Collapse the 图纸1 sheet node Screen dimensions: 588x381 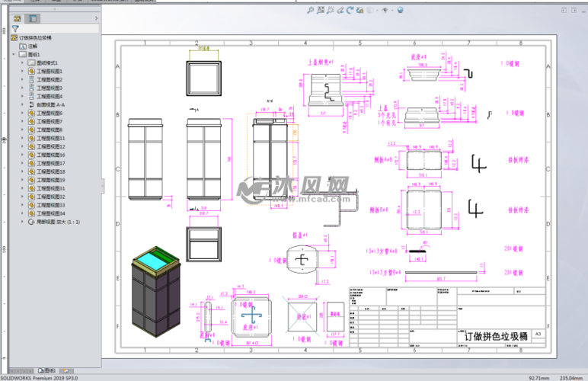click(14, 54)
